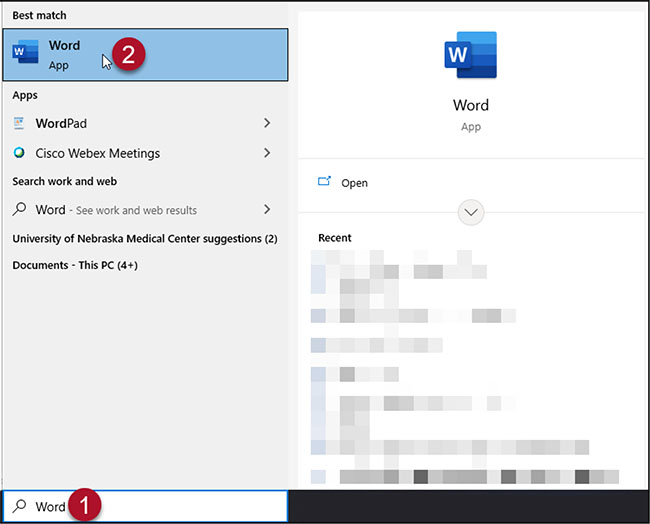Click the search magnifier icon in taskbar box
This screenshot has height=524, width=650.
pos(19,506)
